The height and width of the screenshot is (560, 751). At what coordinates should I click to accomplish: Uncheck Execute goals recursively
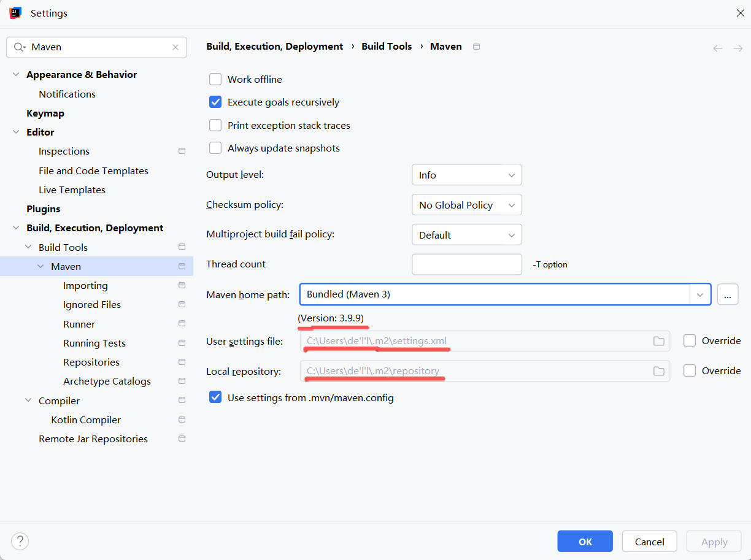215,102
